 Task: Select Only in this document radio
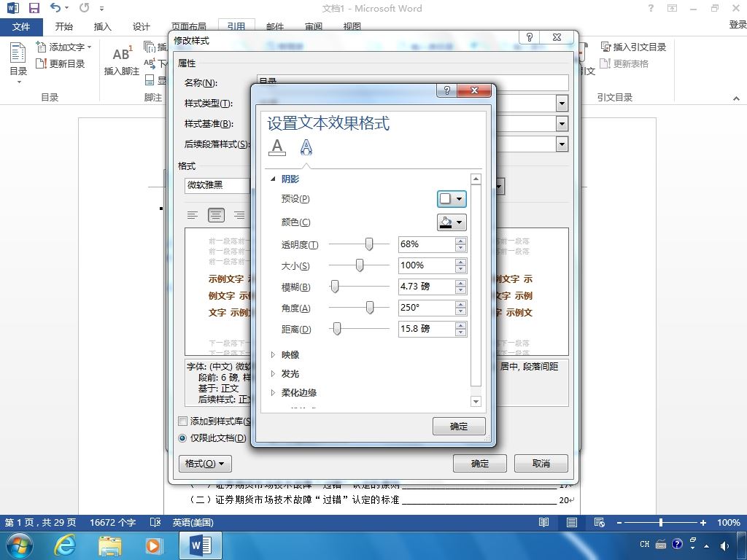tap(182, 438)
